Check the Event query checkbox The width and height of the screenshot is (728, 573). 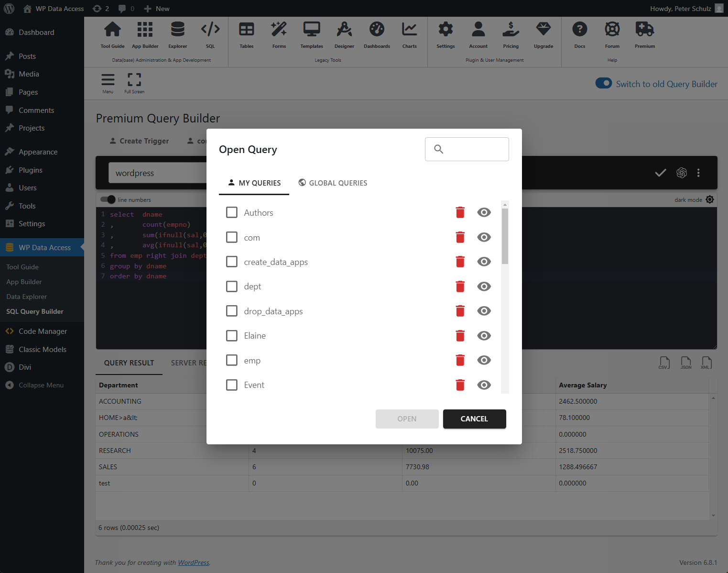[x=232, y=385]
